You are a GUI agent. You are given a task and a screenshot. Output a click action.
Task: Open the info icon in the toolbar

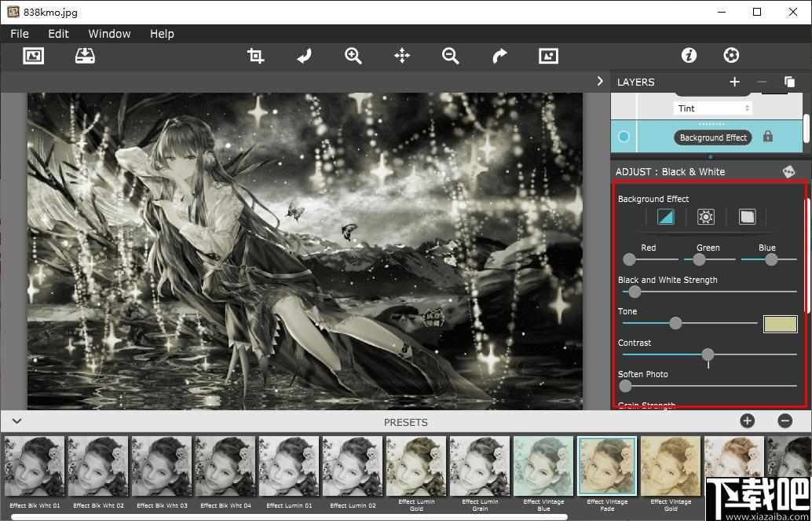pyautogui.click(x=689, y=56)
